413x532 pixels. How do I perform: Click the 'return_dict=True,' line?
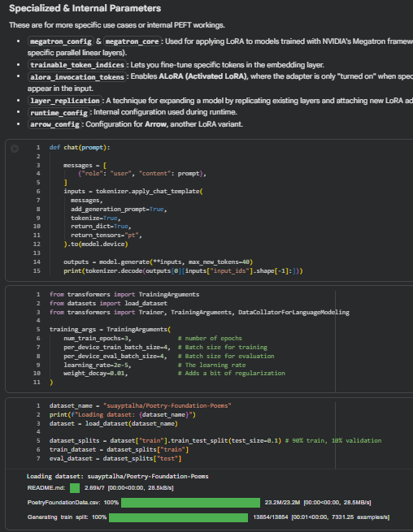point(101,227)
